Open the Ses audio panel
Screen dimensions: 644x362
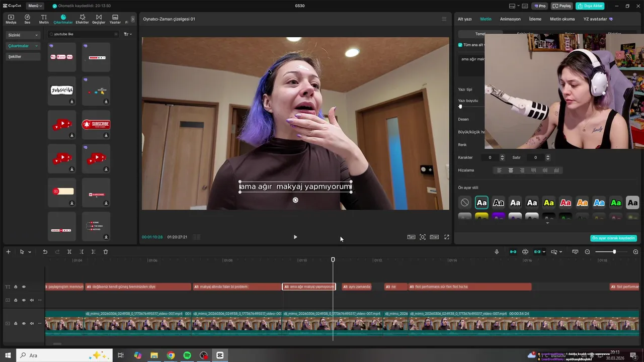27,19
